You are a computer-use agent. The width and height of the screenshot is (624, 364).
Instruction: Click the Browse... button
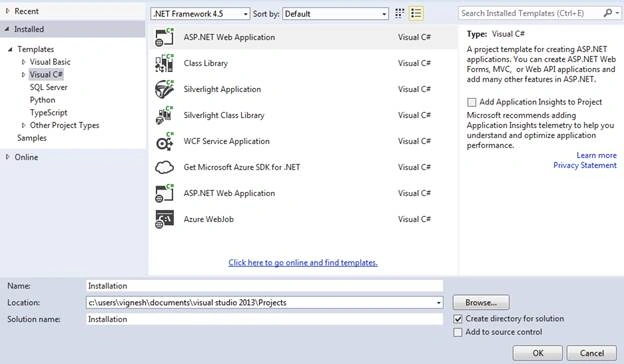coord(481,303)
